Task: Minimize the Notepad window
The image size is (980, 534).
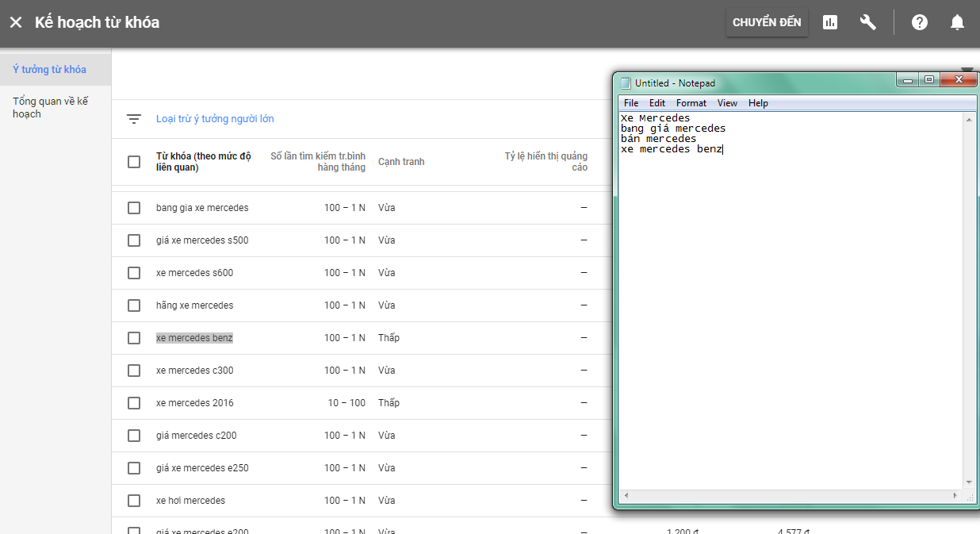Action: pos(909,79)
